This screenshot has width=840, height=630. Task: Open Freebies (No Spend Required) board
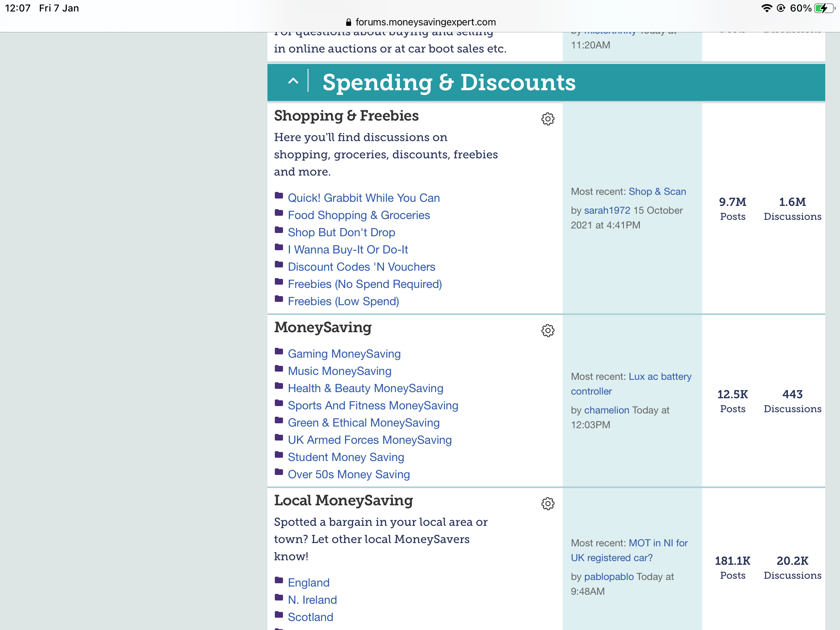pos(365,284)
